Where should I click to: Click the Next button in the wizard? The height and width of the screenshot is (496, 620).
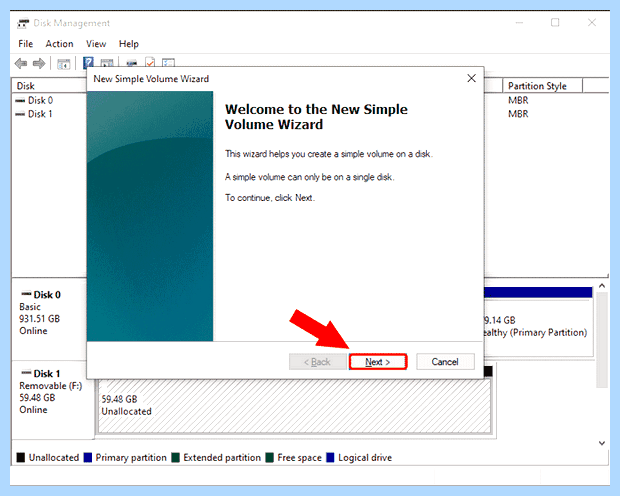click(378, 362)
